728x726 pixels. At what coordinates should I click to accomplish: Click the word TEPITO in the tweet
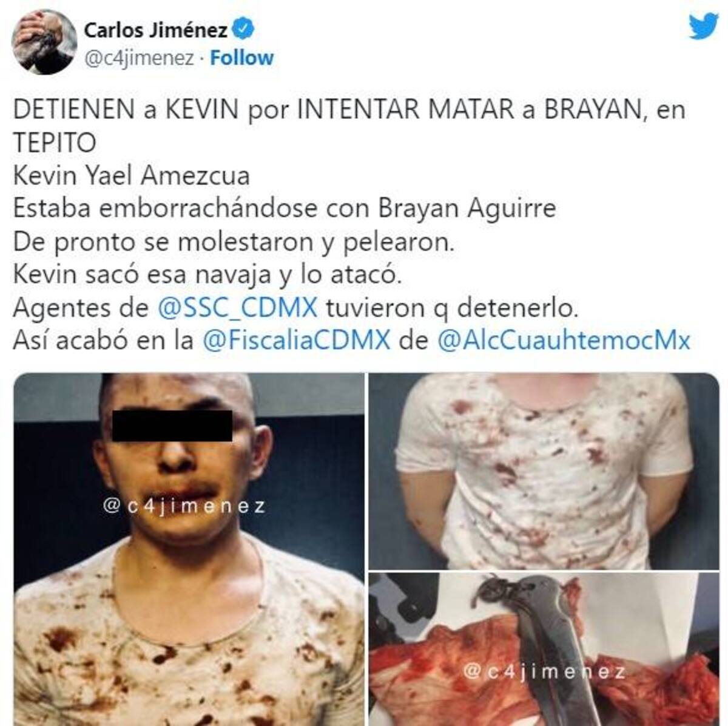tap(54, 144)
